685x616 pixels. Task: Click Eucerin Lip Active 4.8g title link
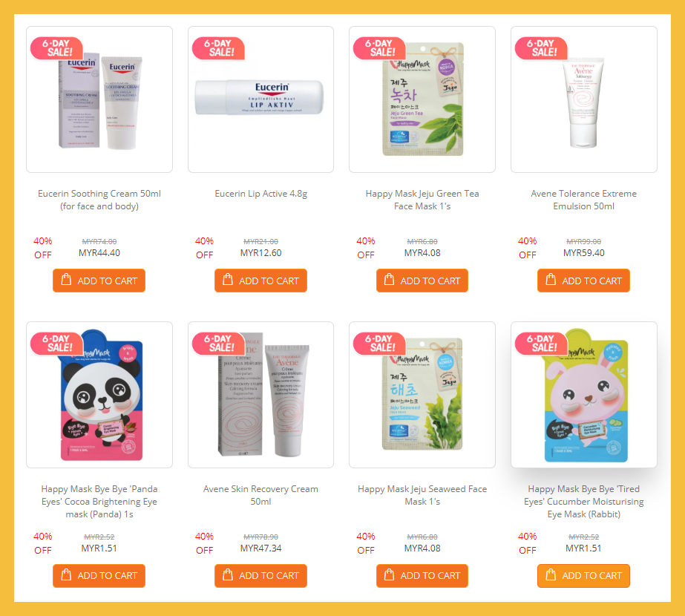coord(260,194)
